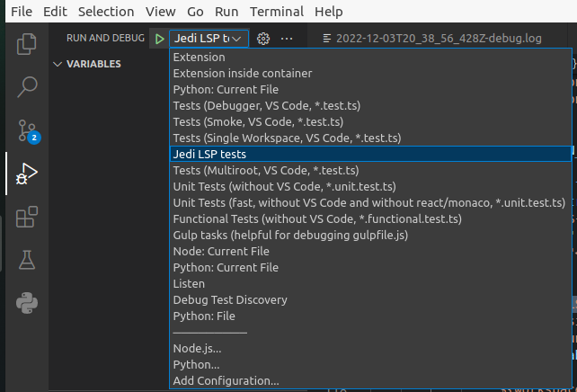Collapse the Variables section

pos(58,65)
